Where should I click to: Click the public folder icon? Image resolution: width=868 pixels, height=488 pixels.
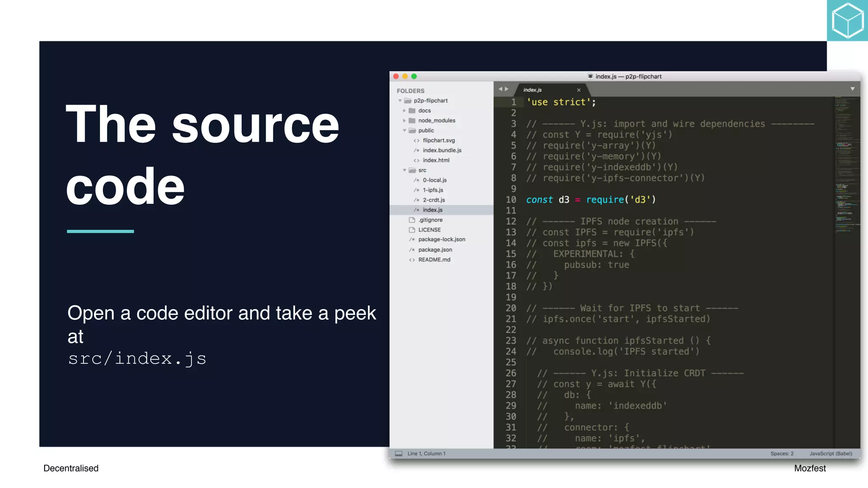coord(412,130)
